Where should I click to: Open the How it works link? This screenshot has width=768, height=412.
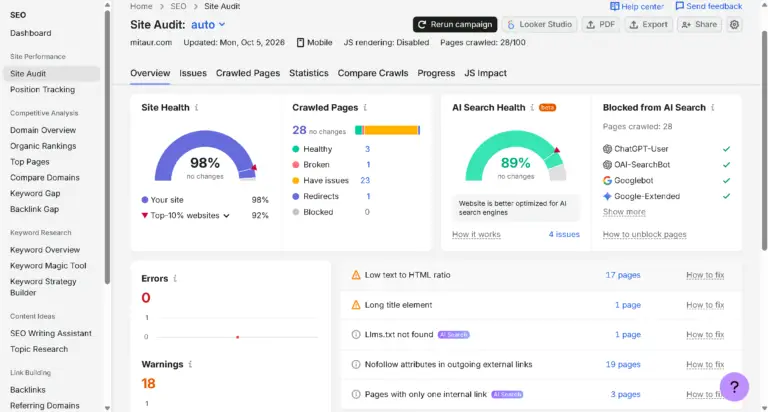476,234
